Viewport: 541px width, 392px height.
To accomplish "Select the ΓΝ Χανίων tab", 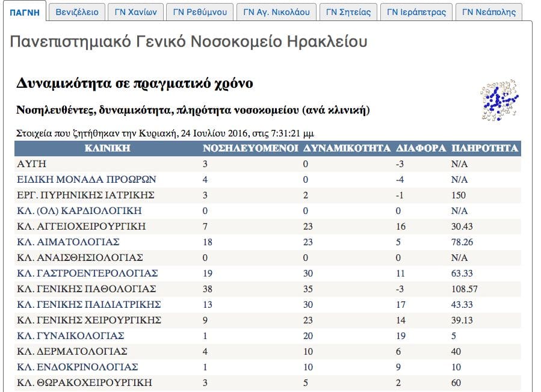I will (x=135, y=12).
